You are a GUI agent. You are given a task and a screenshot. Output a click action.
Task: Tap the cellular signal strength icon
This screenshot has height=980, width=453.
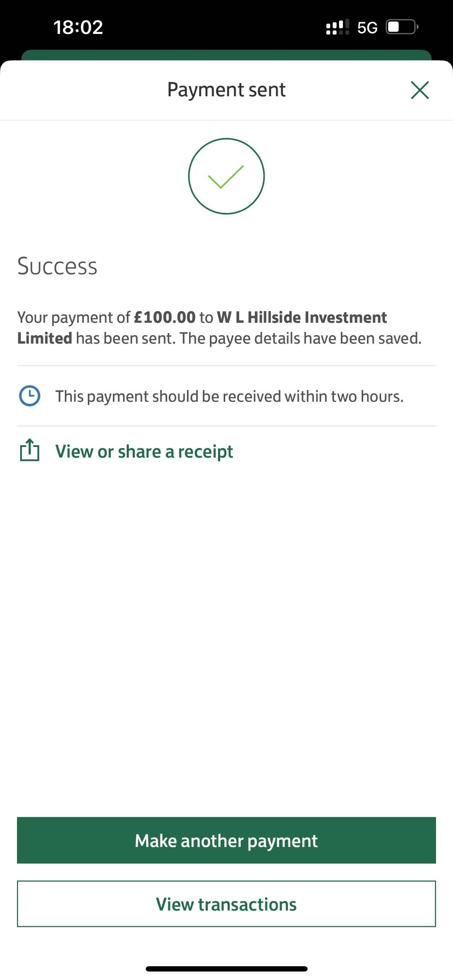click(337, 27)
